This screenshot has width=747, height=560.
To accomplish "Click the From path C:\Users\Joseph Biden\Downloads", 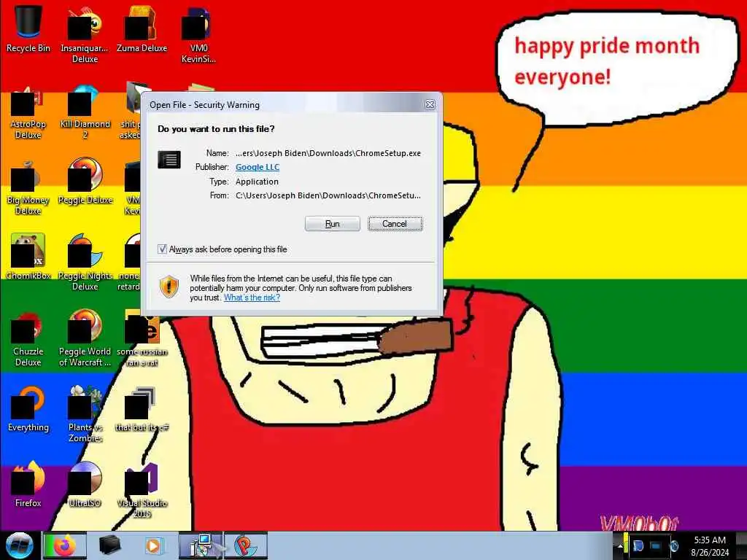I will click(x=328, y=195).
